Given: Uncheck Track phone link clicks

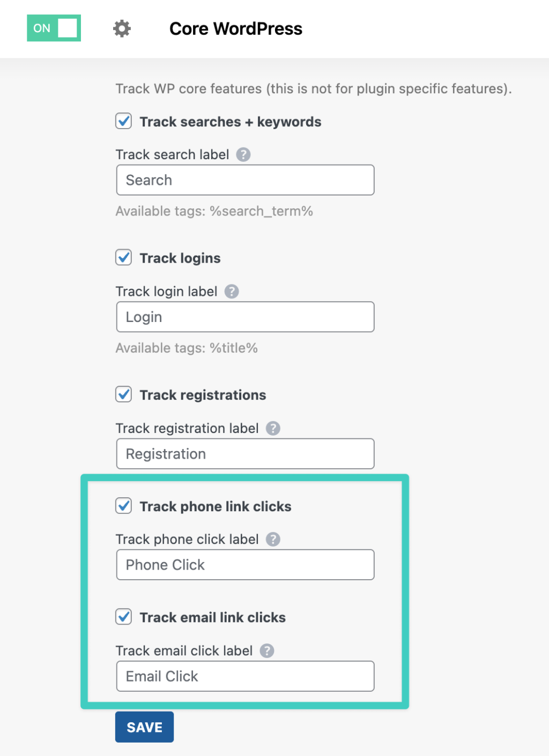Looking at the screenshot, I should (123, 506).
